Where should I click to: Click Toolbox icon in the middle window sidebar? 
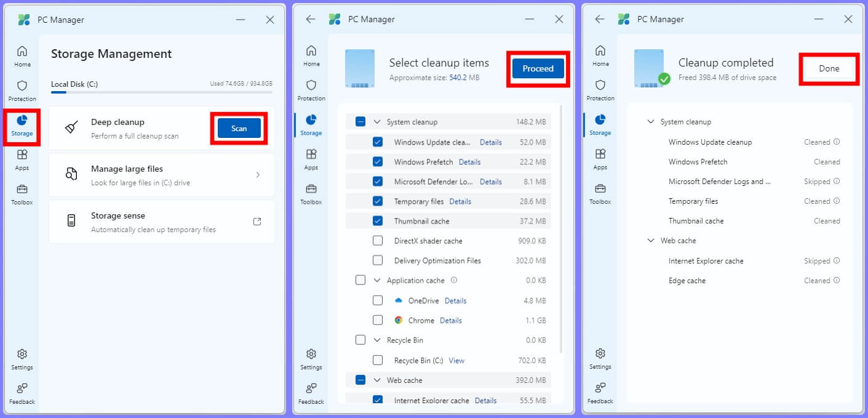(311, 188)
